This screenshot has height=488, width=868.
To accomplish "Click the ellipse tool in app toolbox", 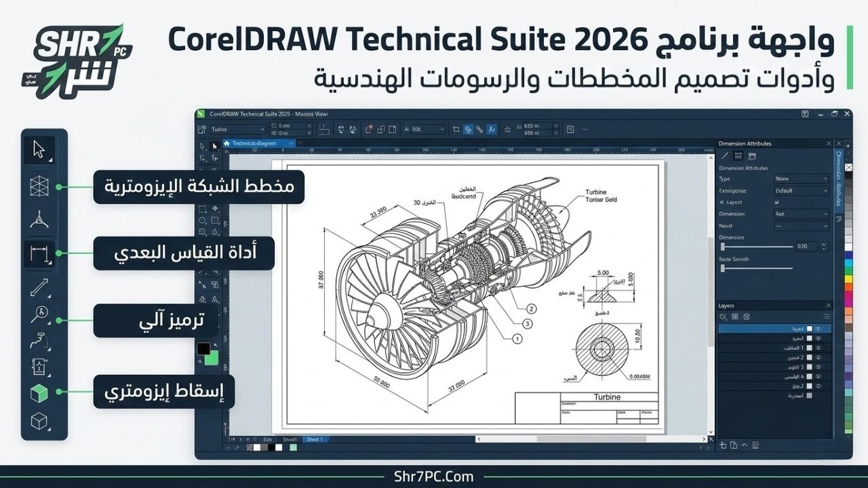I will click(x=203, y=220).
